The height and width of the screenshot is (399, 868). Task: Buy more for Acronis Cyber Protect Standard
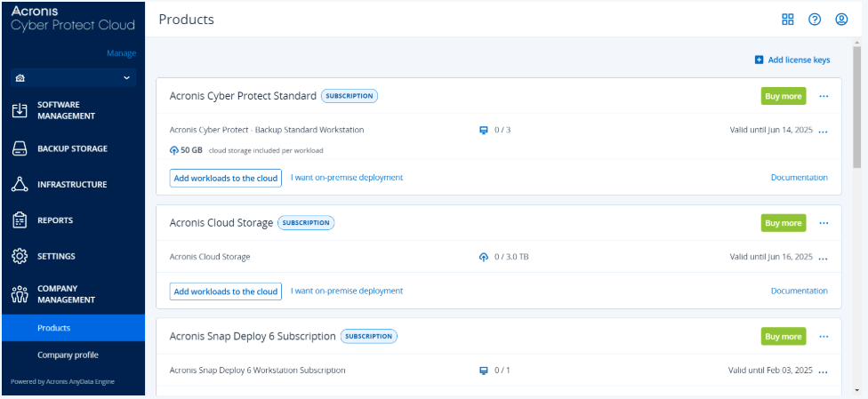[784, 96]
